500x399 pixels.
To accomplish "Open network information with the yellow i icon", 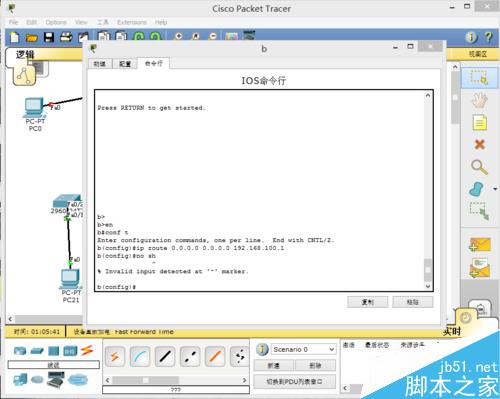I will point(471,37).
